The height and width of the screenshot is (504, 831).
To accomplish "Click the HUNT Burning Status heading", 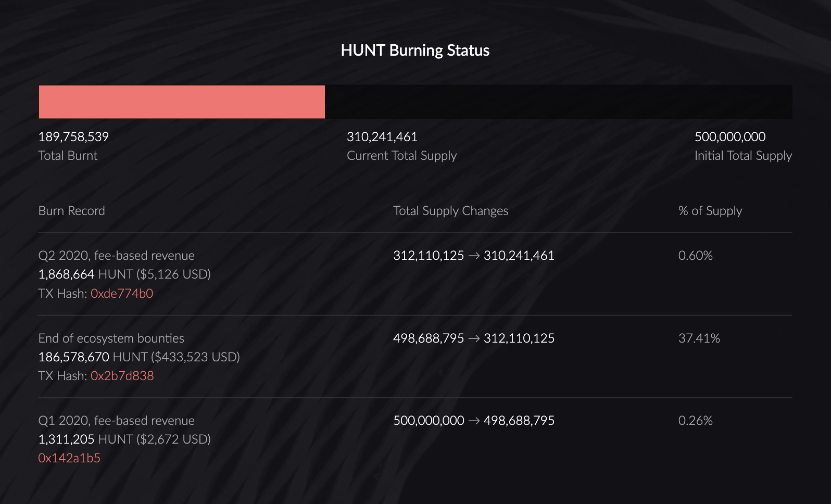I will tap(415, 51).
